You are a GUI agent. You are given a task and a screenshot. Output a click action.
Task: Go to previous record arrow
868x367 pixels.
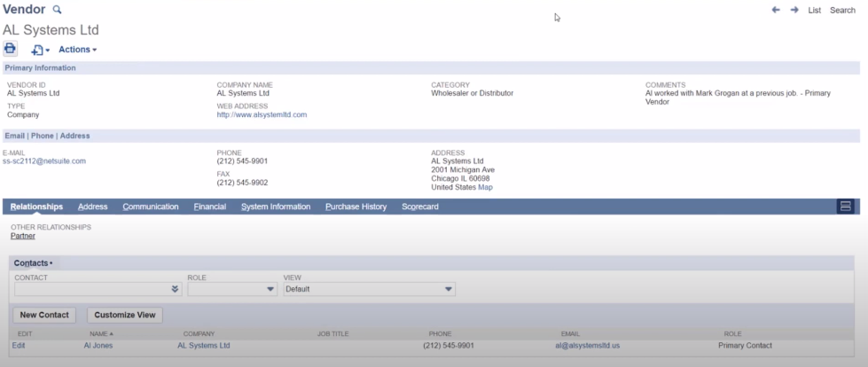(776, 10)
